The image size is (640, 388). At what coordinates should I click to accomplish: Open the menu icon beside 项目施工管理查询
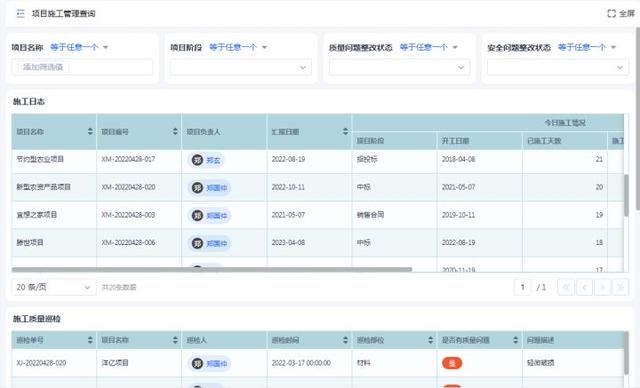20,13
